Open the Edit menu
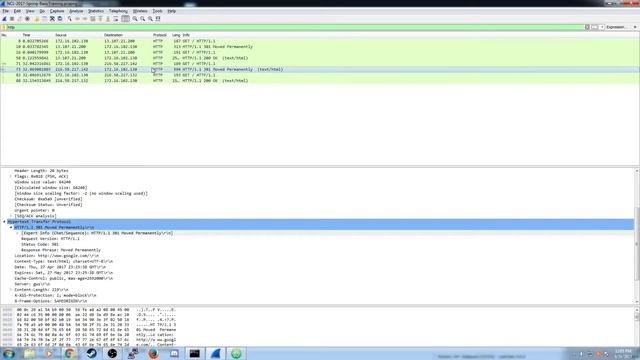640x360 pixels. (17, 11)
